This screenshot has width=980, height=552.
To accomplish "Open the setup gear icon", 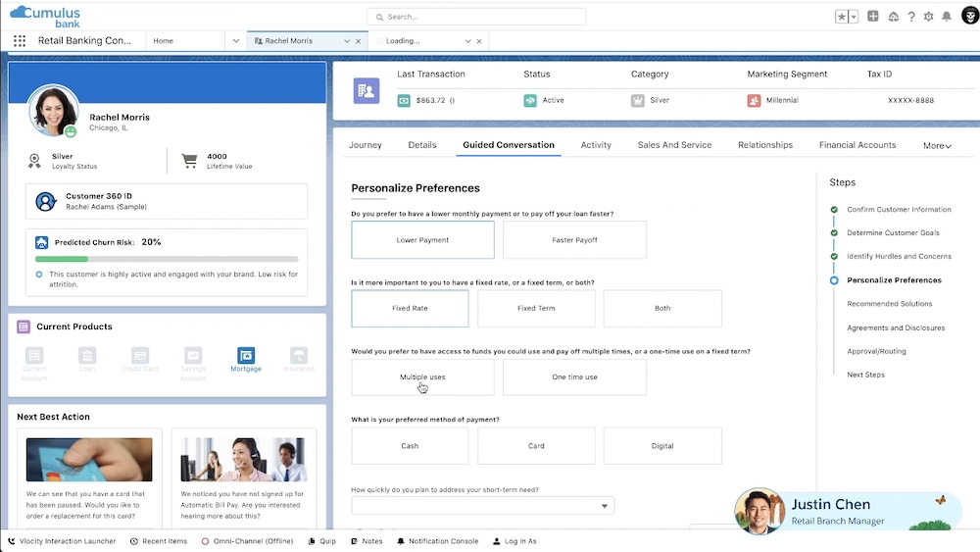I will [928, 17].
